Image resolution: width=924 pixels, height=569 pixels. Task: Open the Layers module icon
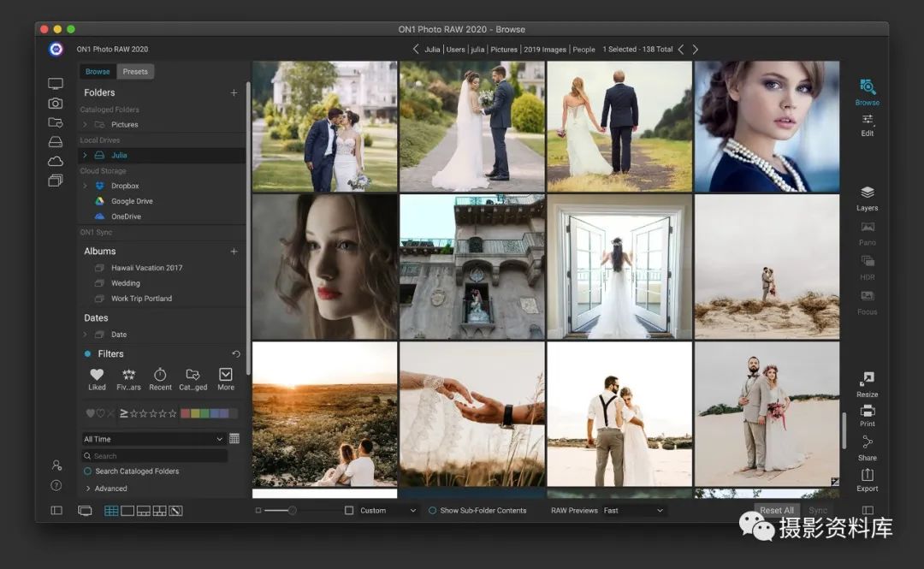point(867,193)
